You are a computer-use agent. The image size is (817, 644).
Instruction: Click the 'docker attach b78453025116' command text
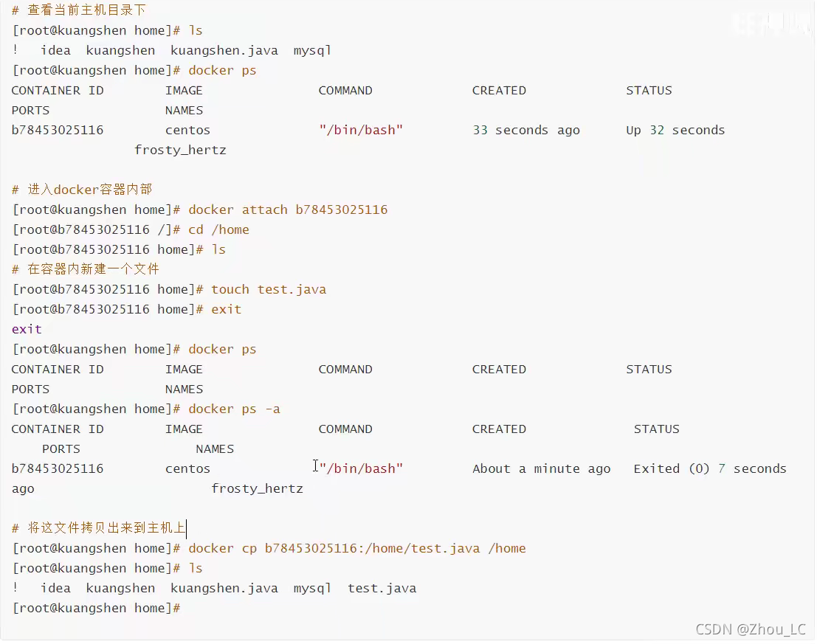pyautogui.click(x=288, y=210)
